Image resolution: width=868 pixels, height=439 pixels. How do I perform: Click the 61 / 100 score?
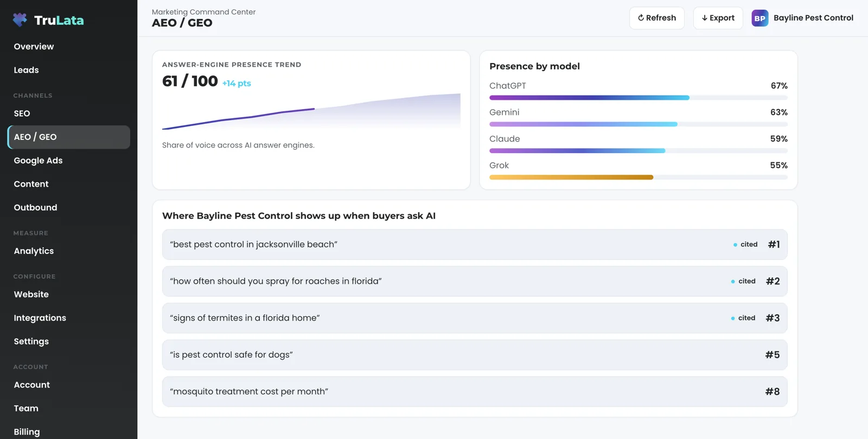click(190, 81)
